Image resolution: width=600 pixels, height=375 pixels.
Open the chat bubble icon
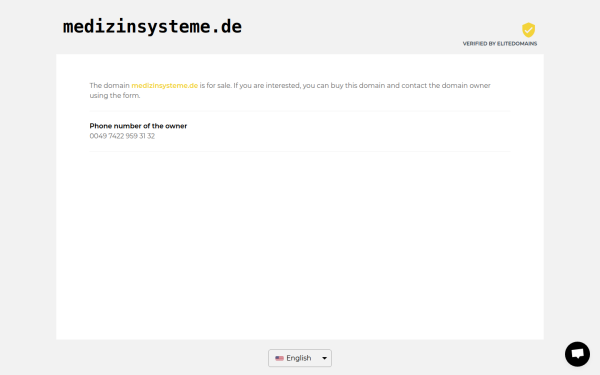click(x=577, y=354)
